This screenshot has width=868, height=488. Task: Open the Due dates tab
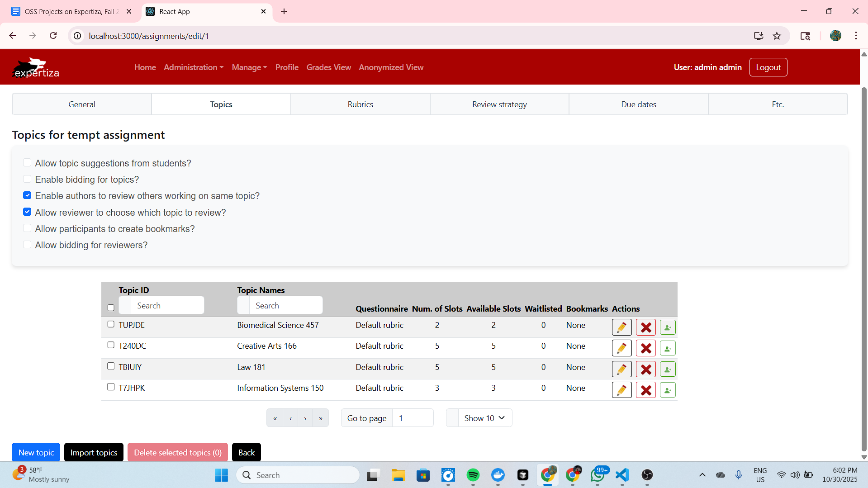[638, 104]
